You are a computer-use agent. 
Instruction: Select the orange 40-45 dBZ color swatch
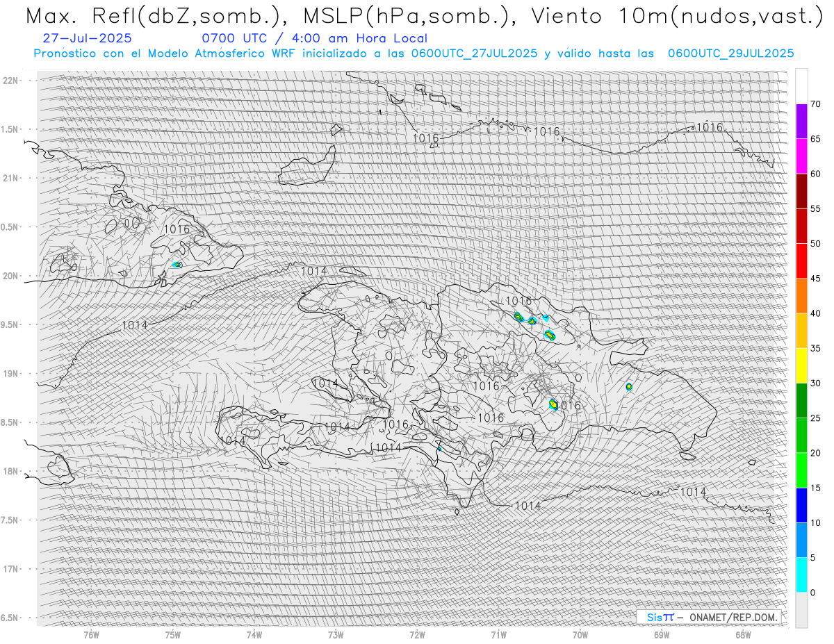(801, 296)
